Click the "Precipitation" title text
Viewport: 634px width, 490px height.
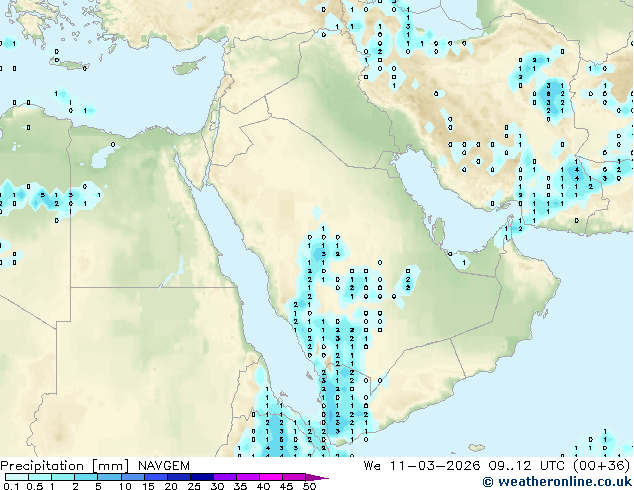[42, 466]
